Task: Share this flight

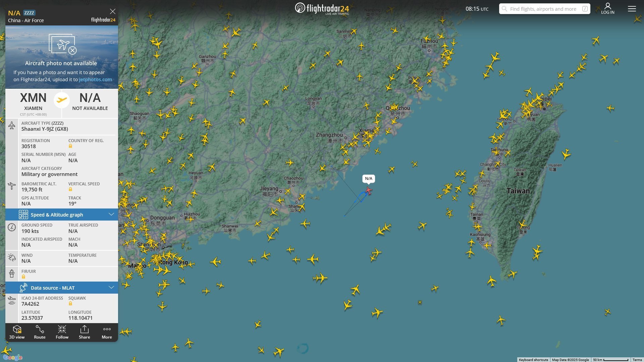Action: (85, 332)
